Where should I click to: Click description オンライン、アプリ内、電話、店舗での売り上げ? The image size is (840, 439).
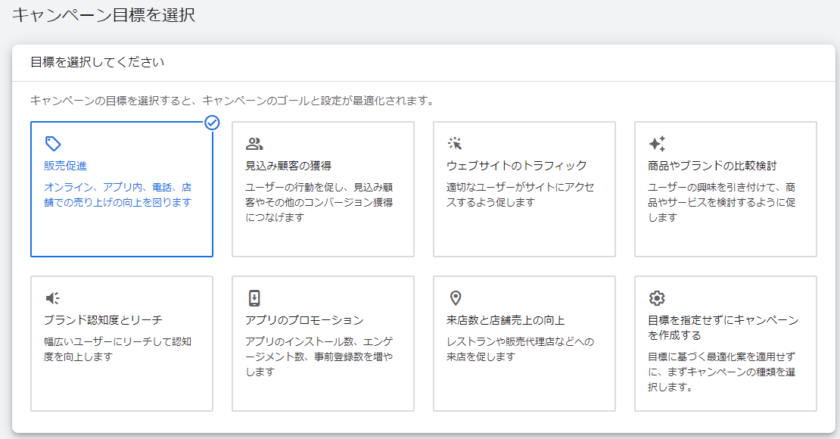[118, 195]
